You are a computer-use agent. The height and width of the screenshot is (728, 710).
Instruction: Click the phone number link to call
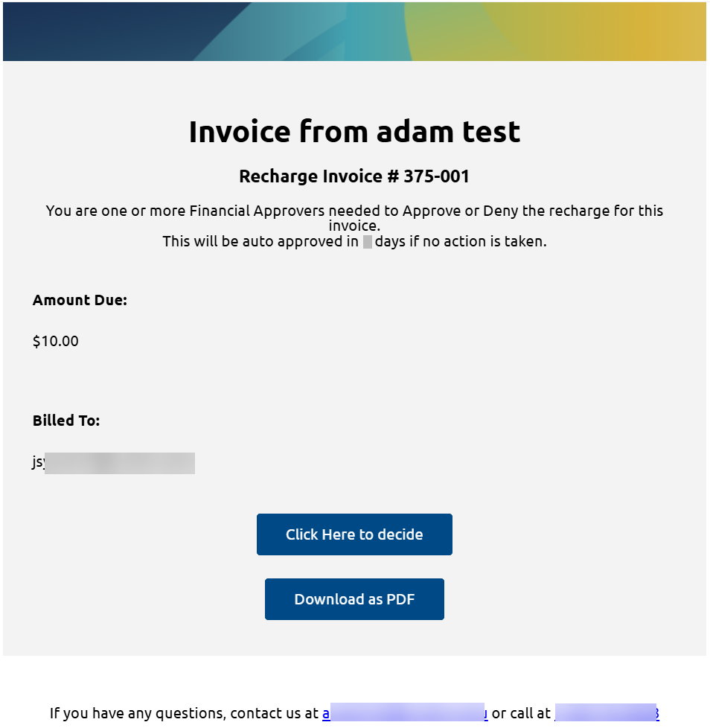(x=607, y=712)
